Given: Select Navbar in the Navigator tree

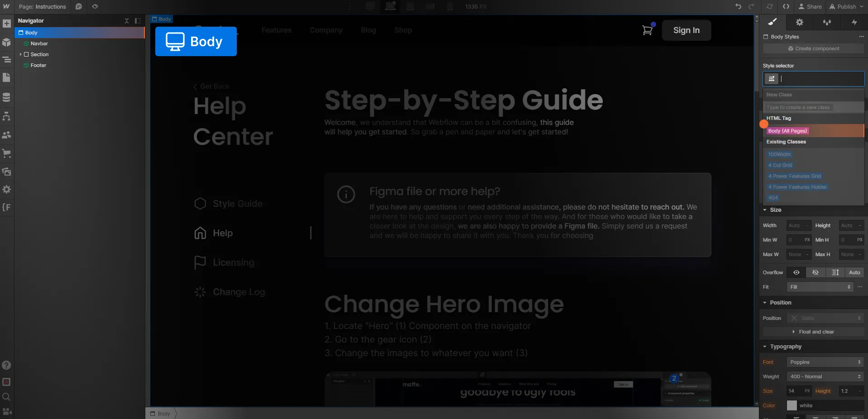Looking at the screenshot, I should pos(39,43).
